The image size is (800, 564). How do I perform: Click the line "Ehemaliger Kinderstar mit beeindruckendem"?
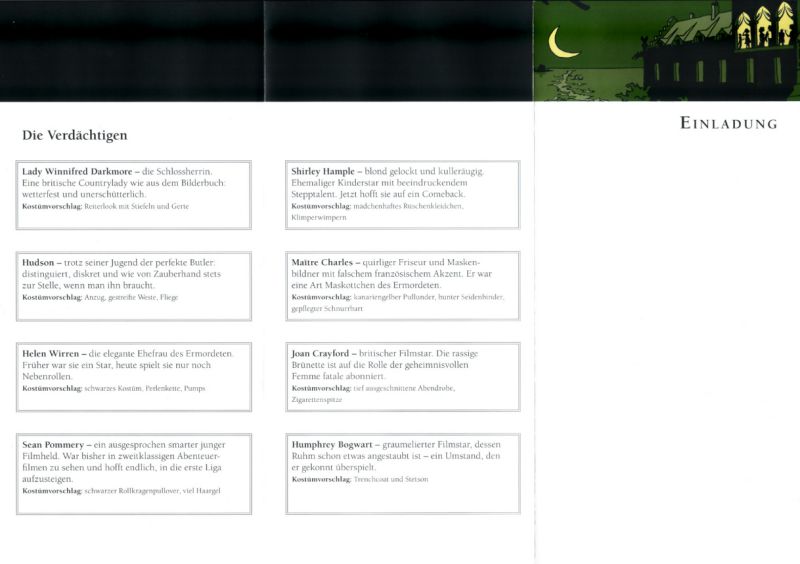tap(379, 183)
